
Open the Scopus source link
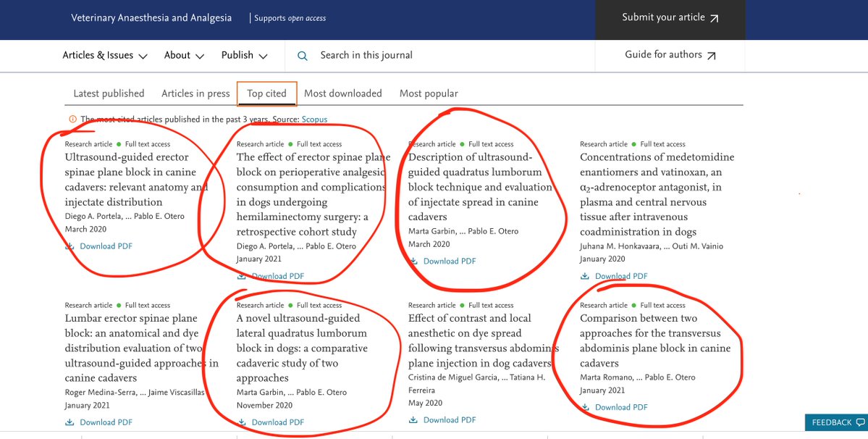pyautogui.click(x=314, y=119)
